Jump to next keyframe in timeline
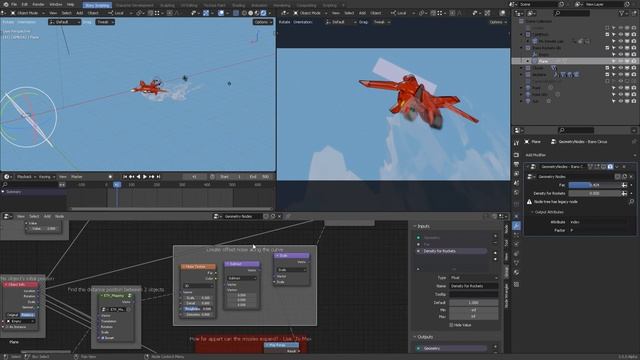This screenshot has width=640, height=360. (x=152, y=177)
